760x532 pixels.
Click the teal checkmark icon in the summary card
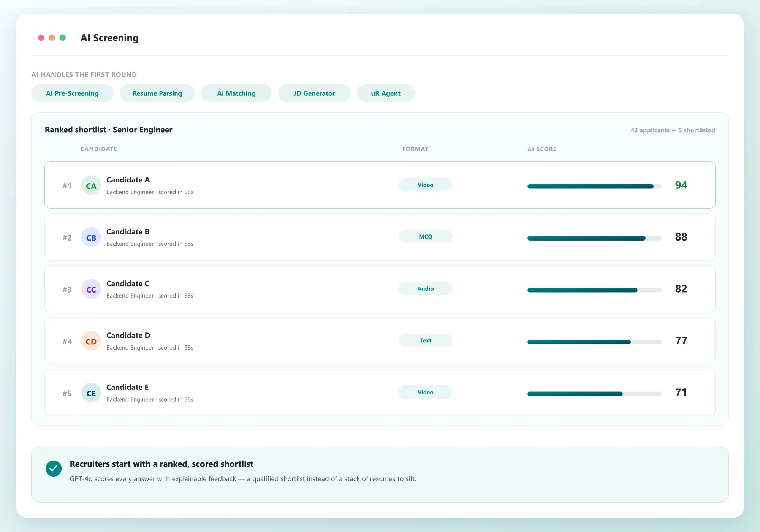click(x=54, y=469)
